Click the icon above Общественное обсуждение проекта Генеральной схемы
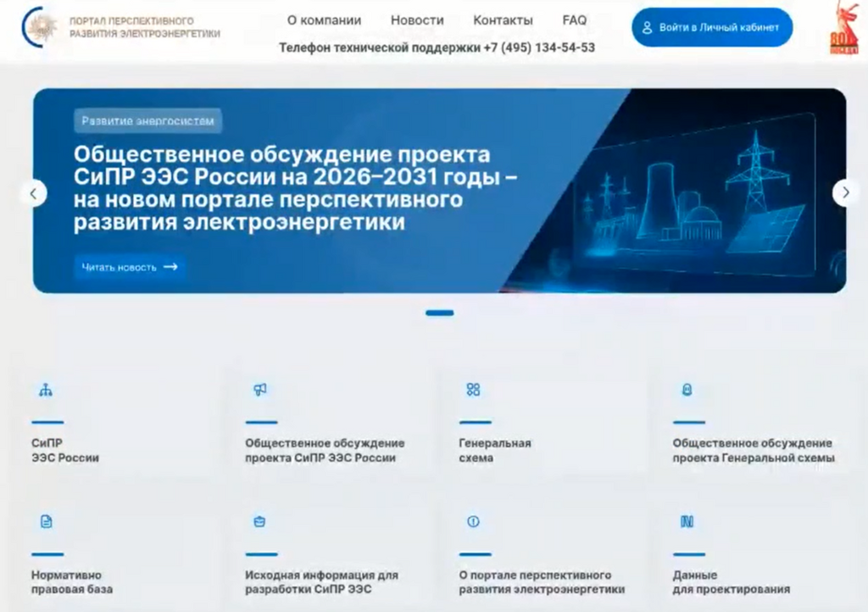The width and height of the screenshot is (868, 612). 687,390
